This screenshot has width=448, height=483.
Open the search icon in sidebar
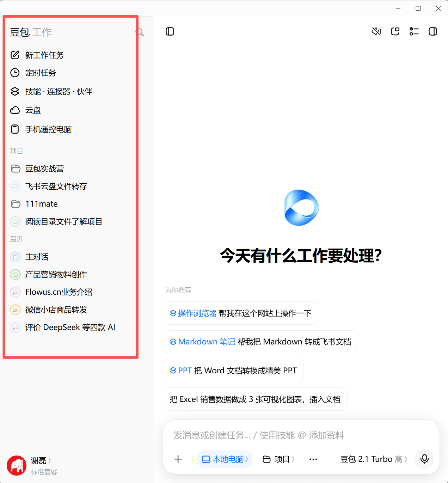click(x=140, y=32)
